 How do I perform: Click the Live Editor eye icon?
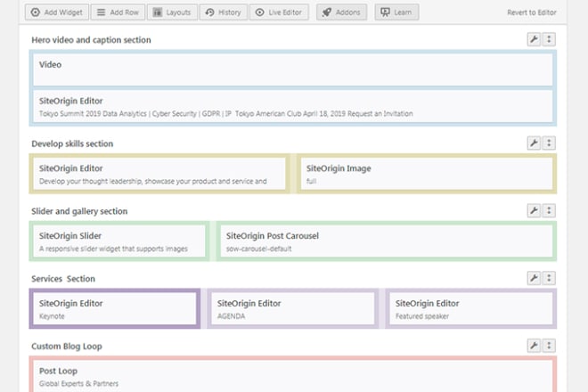click(x=259, y=12)
